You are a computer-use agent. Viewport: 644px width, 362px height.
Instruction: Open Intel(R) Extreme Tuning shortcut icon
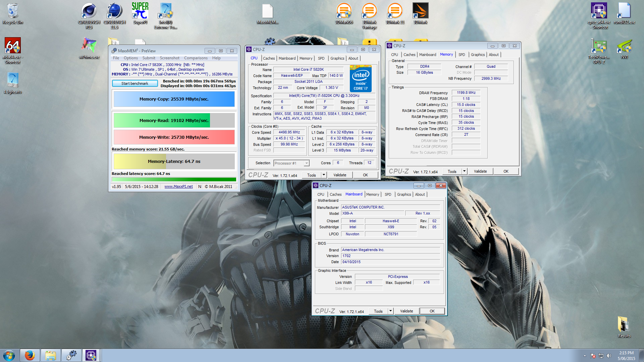(166, 15)
